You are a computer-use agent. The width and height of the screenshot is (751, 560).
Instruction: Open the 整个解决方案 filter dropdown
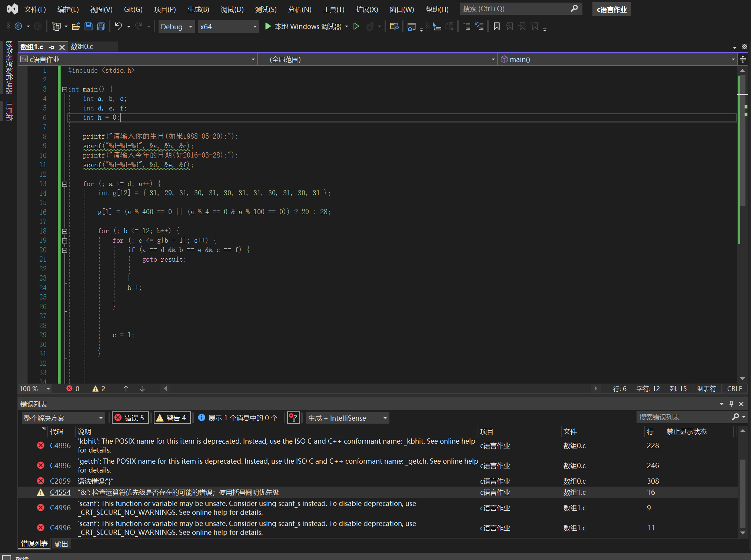click(63, 418)
